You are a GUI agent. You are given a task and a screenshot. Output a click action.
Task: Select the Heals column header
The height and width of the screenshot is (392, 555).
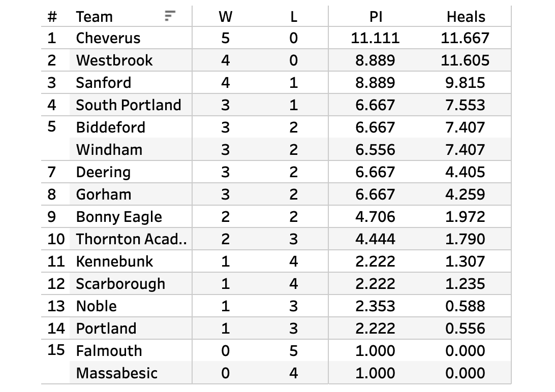point(466,17)
